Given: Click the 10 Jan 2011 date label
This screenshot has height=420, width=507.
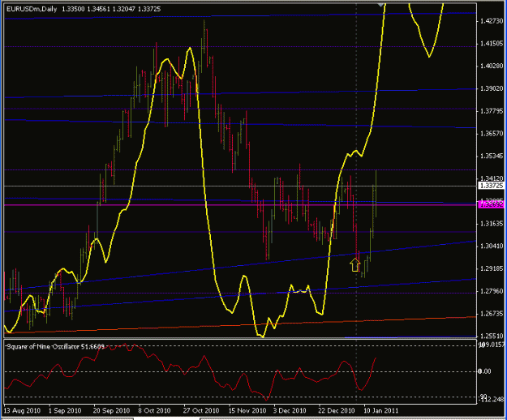Looking at the screenshot, I should [381, 410].
